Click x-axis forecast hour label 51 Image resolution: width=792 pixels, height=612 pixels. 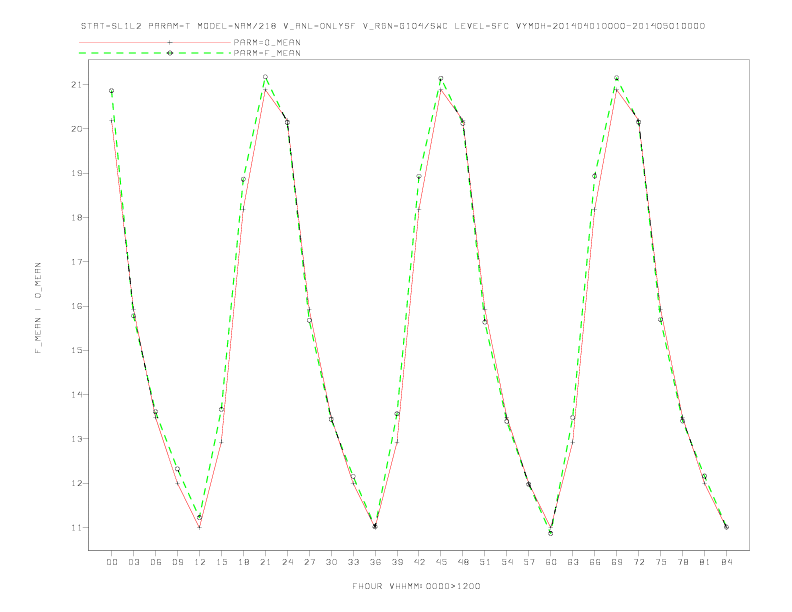coord(485,562)
